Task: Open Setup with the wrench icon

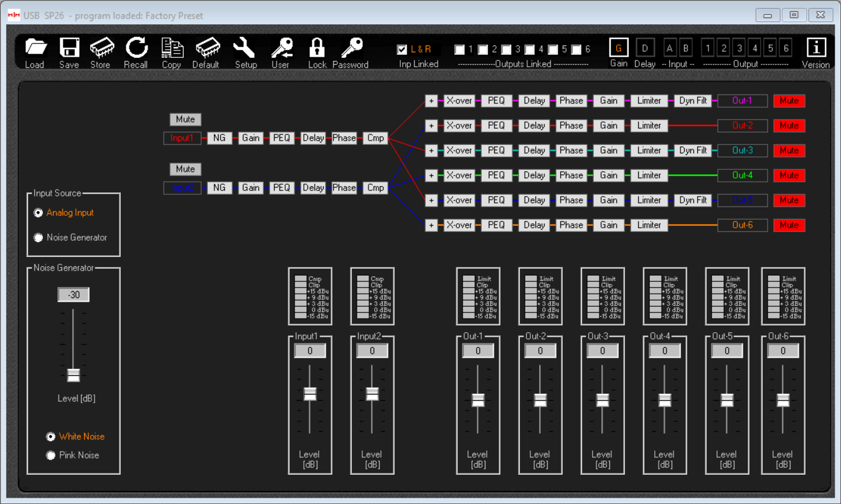Action: (x=245, y=48)
